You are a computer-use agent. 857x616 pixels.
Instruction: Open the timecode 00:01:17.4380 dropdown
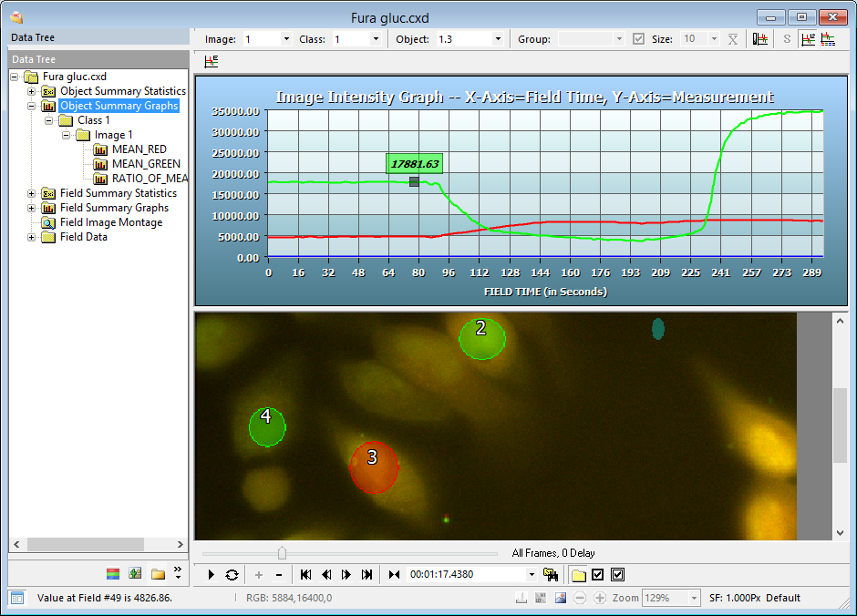(532, 575)
